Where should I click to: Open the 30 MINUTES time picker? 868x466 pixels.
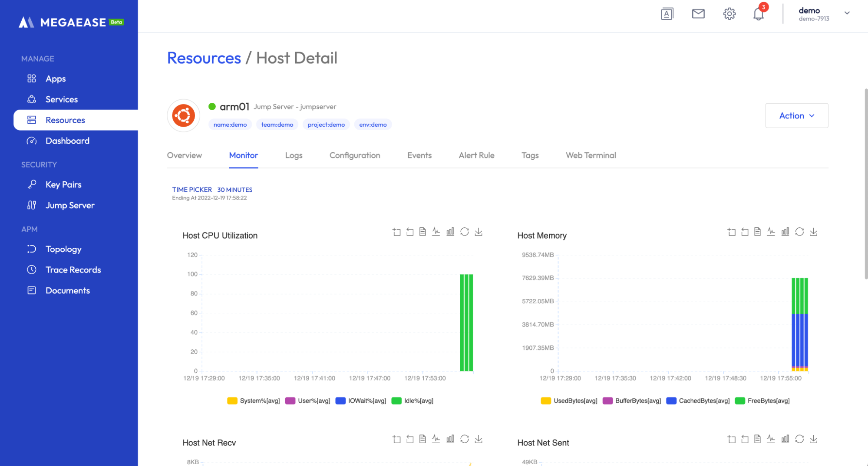[234, 190]
